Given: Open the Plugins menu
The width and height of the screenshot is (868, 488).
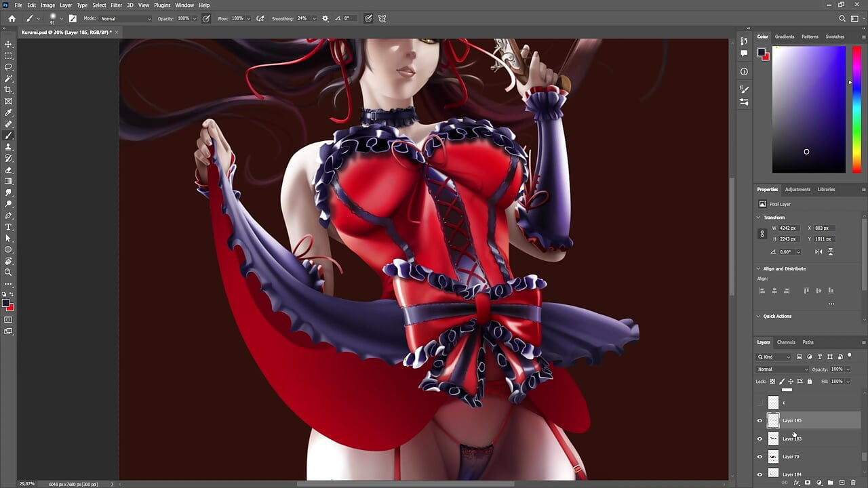Looking at the screenshot, I should tap(162, 5).
